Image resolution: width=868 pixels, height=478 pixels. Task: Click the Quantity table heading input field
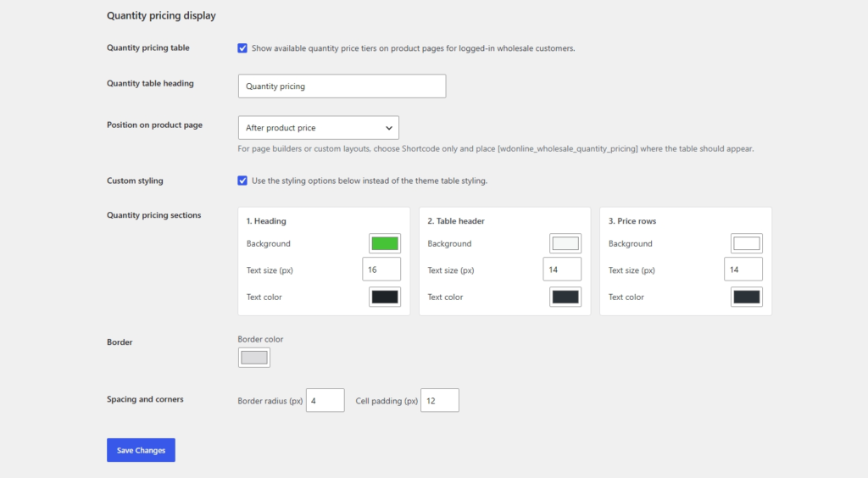click(342, 86)
